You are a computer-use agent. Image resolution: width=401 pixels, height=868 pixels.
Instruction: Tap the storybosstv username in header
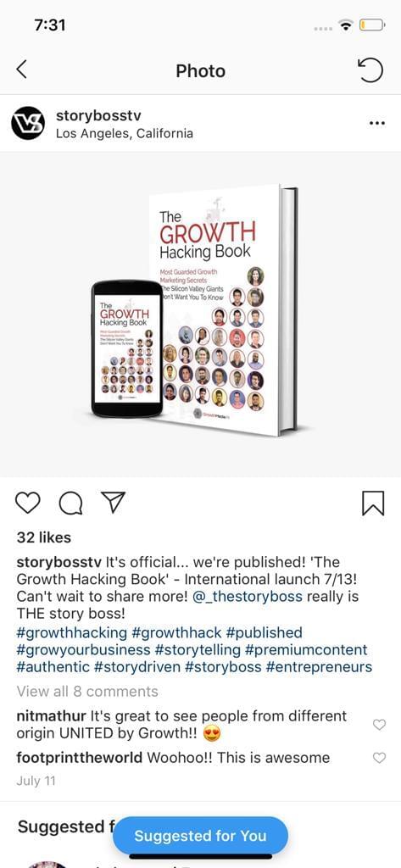98,115
